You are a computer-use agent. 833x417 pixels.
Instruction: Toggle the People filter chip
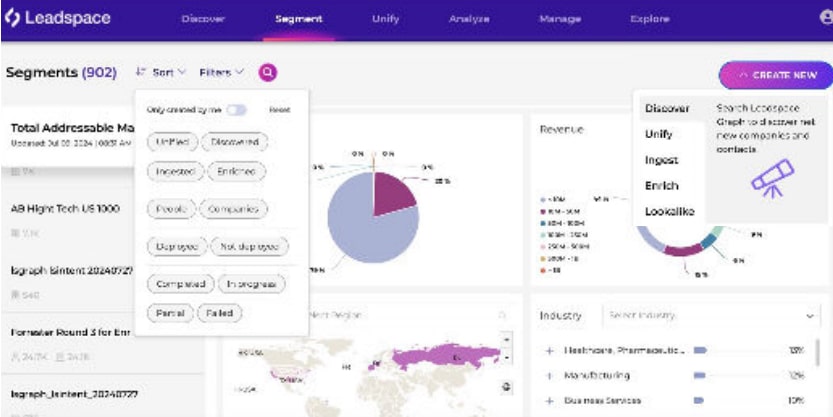(x=172, y=209)
